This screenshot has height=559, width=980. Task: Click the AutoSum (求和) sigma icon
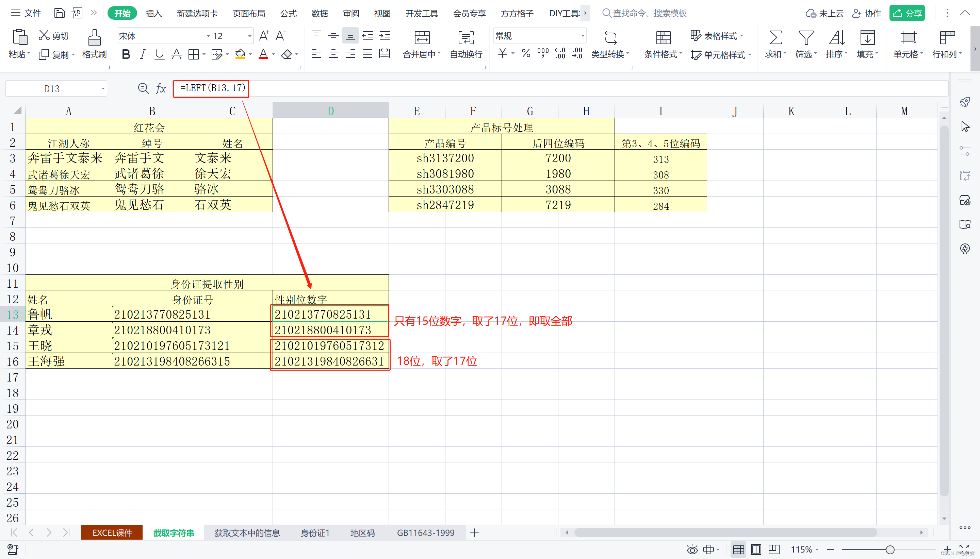point(775,38)
